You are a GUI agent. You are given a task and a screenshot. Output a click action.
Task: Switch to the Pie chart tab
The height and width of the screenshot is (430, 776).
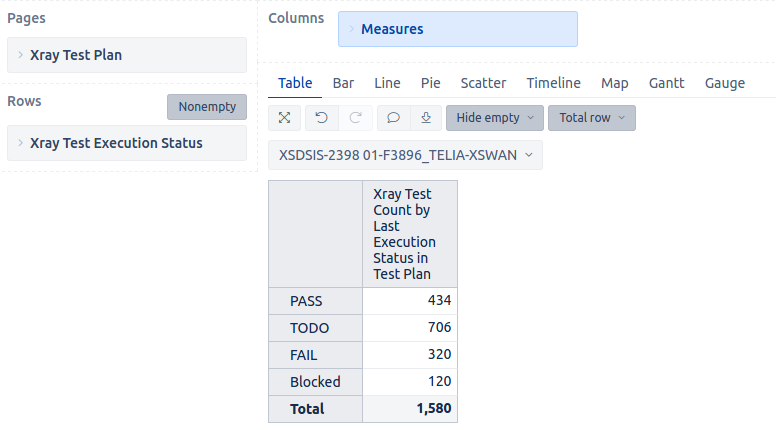pos(431,83)
